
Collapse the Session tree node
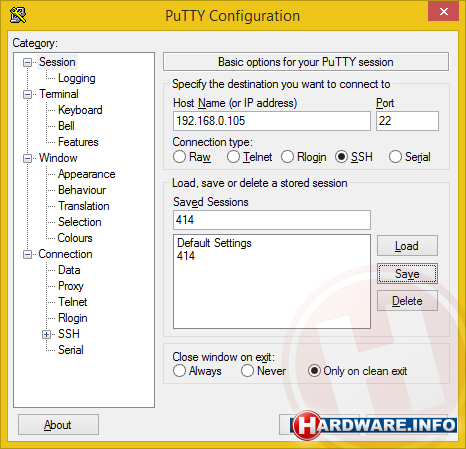click(x=27, y=62)
